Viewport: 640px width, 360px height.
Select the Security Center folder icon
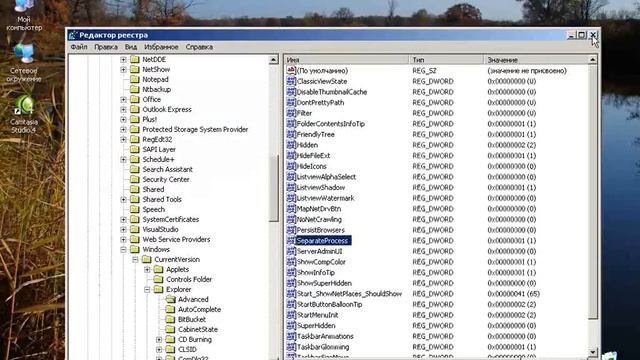coord(135,179)
